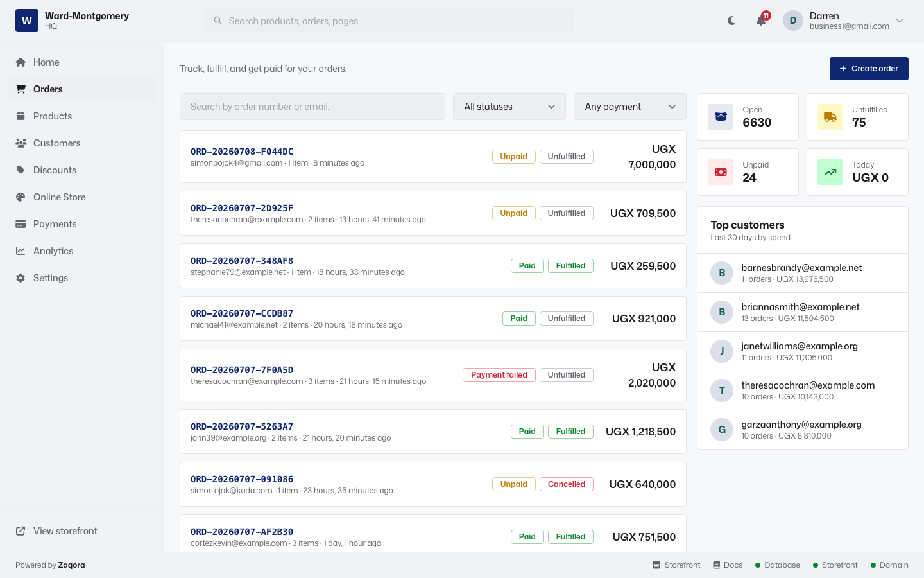Select Products in the sidebar

coord(82,116)
